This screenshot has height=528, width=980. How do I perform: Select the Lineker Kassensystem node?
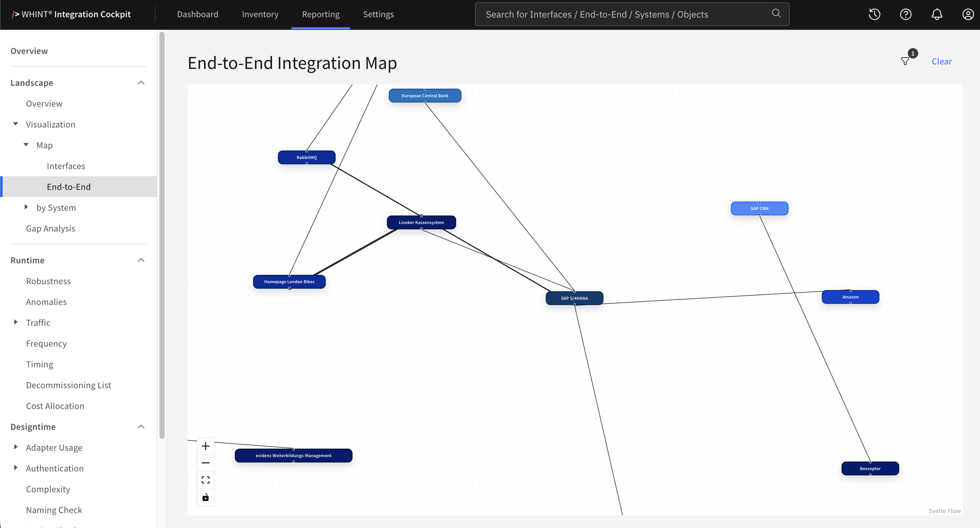click(x=421, y=222)
